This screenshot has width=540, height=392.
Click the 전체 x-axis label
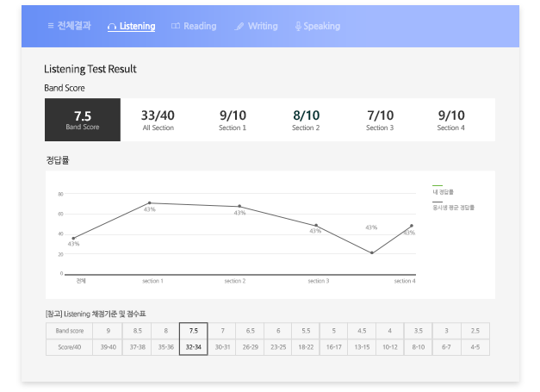pyautogui.click(x=81, y=281)
